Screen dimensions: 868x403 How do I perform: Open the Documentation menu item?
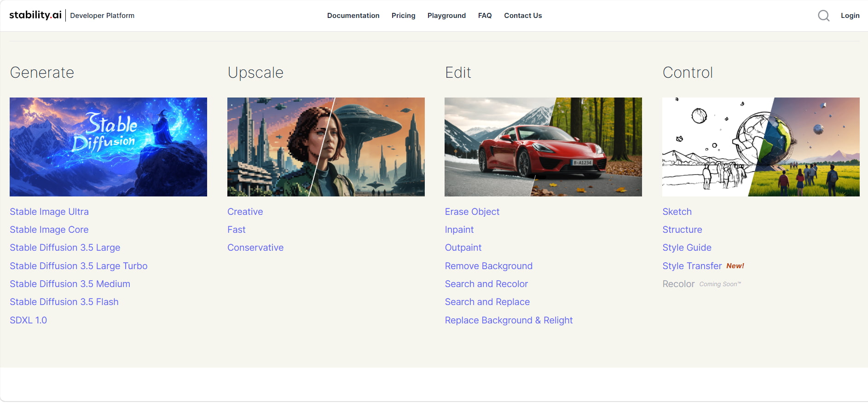tap(353, 16)
